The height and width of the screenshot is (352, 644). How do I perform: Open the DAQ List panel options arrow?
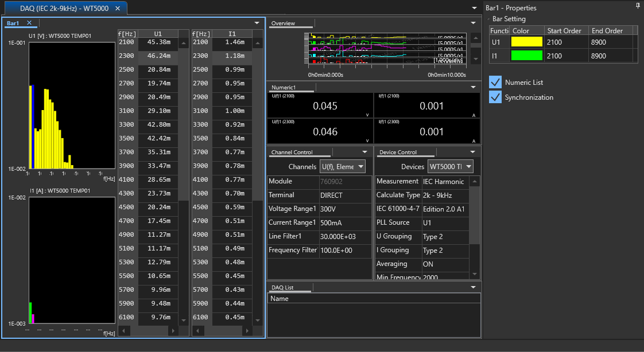(x=473, y=287)
